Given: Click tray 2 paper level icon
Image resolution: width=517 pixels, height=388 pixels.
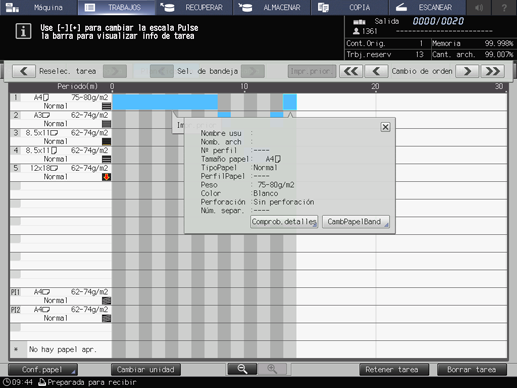Looking at the screenshot, I should 106,124.
